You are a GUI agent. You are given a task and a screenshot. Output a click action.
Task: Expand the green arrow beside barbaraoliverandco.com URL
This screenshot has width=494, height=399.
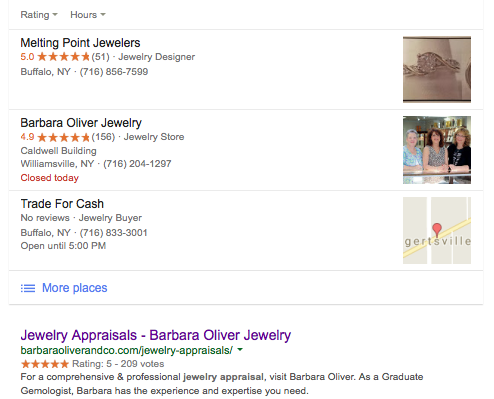pyautogui.click(x=240, y=350)
